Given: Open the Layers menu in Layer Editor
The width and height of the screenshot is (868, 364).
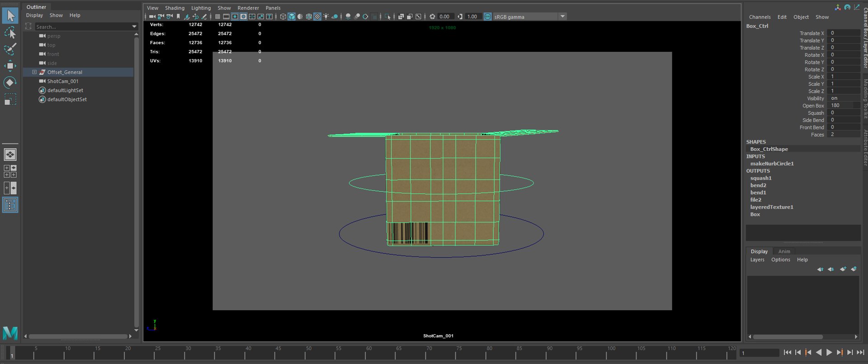Looking at the screenshot, I should click(x=757, y=260).
